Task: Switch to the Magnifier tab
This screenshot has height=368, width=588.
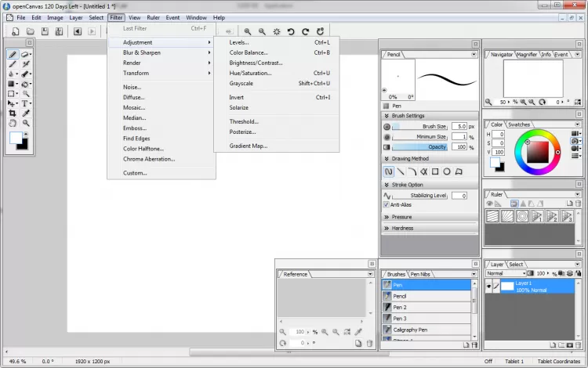Action: (527, 54)
